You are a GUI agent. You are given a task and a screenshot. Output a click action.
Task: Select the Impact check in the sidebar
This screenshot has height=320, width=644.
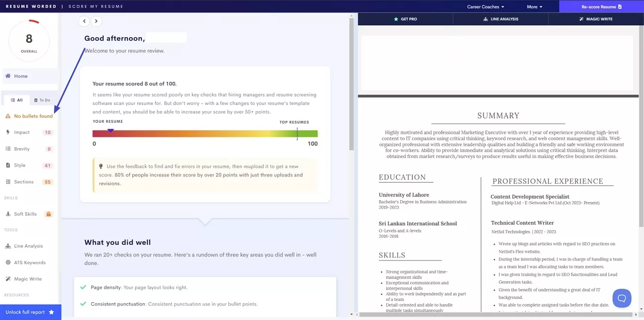click(22, 132)
